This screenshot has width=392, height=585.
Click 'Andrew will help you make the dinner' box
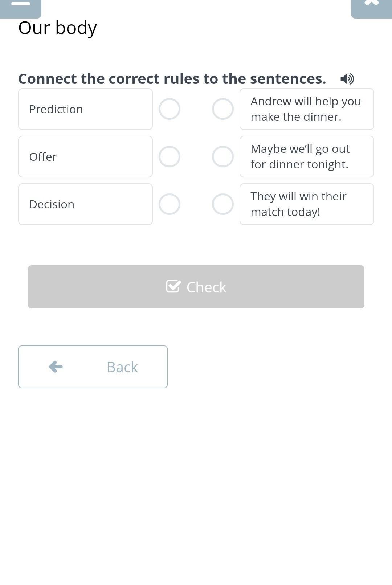pos(307,109)
